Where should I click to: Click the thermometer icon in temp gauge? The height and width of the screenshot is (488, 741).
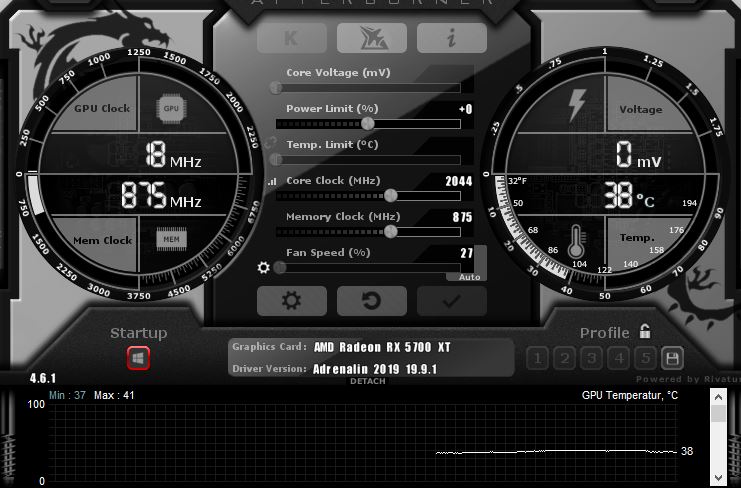pos(576,241)
